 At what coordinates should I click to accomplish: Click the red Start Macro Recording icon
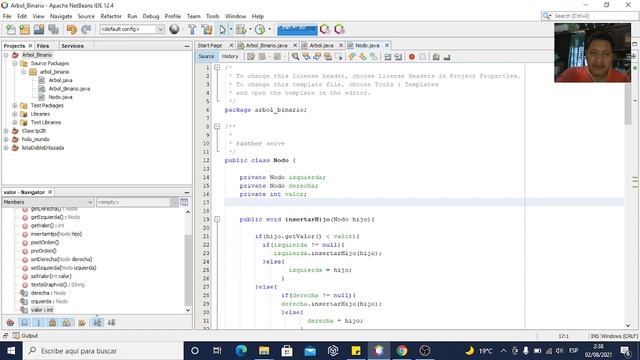coord(412,57)
